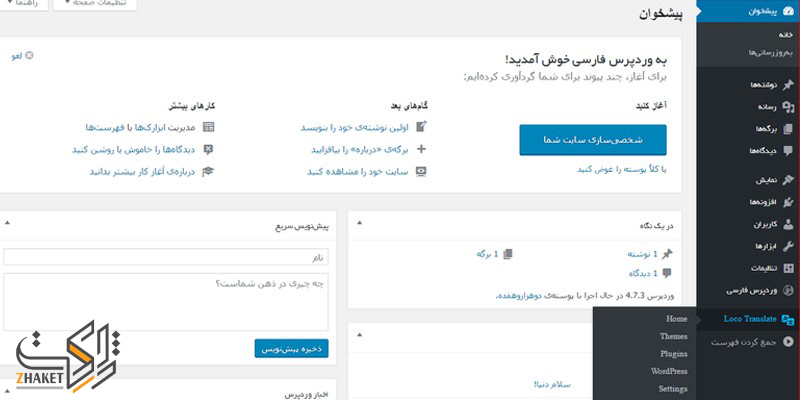This screenshot has height=400, width=800.
Task: Collapse the activity widget toggle arrow
Action: tap(360, 335)
